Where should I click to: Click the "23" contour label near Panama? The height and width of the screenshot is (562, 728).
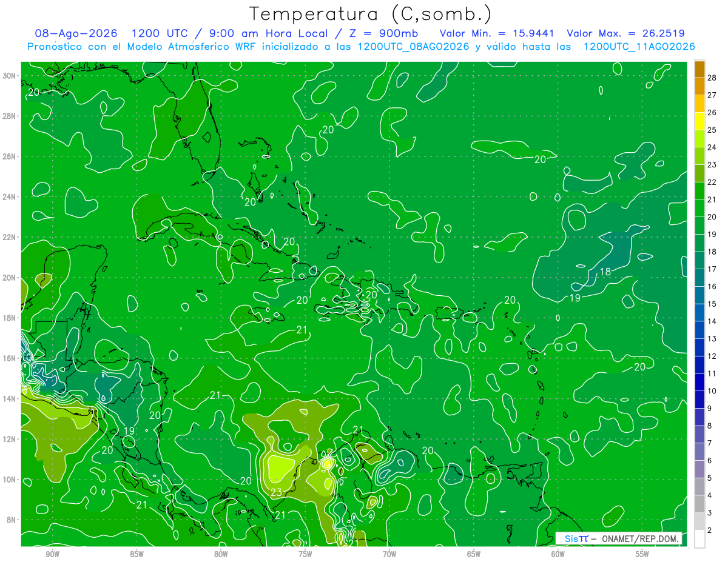tap(275, 493)
